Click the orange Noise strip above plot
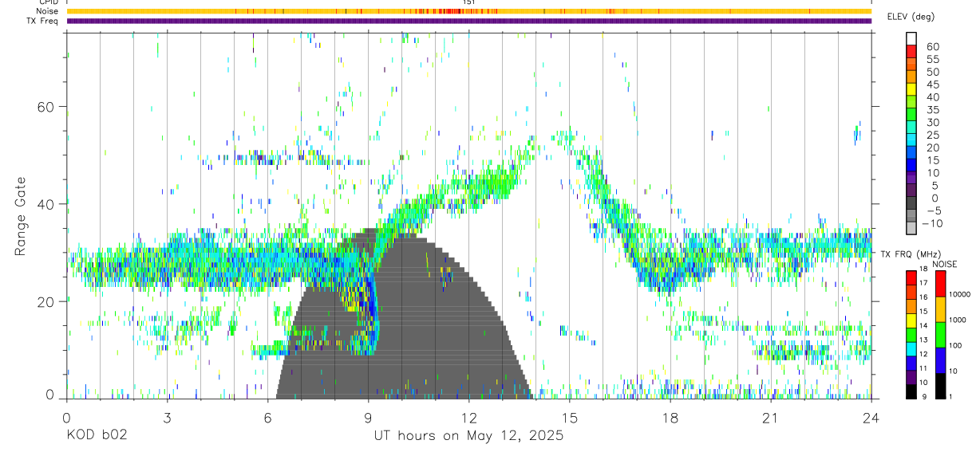980x452 pixels. [x=468, y=11]
